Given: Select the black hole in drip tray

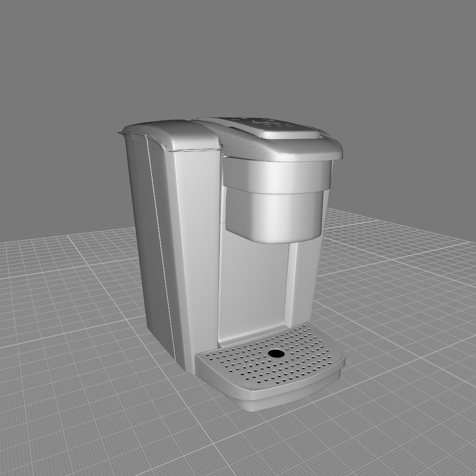Looking at the screenshot, I should point(276,353).
